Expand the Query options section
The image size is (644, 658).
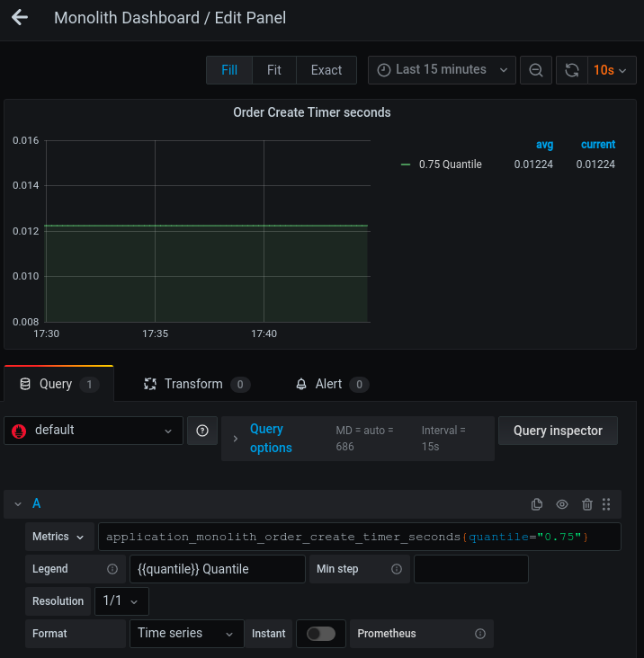tap(271, 439)
